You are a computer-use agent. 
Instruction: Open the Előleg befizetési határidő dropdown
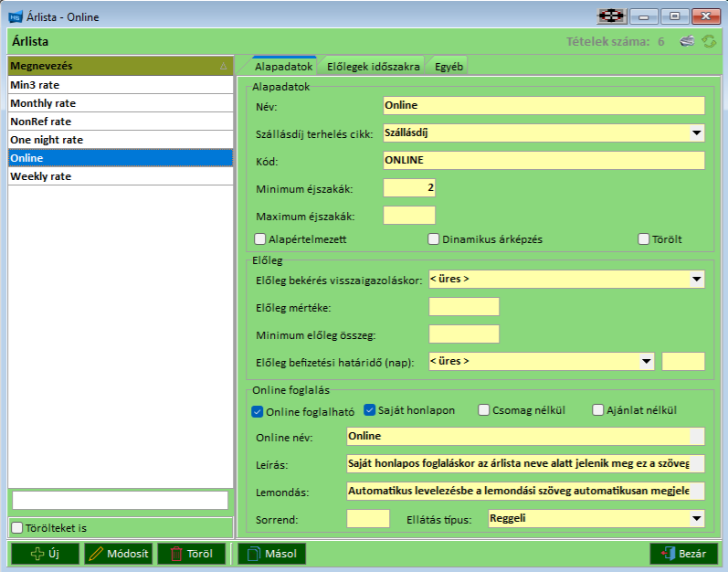pyautogui.click(x=646, y=361)
